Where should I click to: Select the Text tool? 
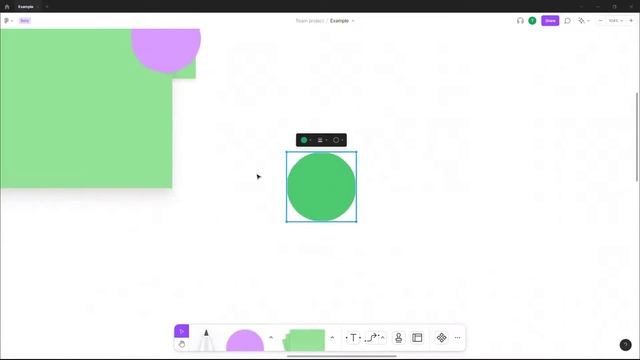(x=353, y=338)
